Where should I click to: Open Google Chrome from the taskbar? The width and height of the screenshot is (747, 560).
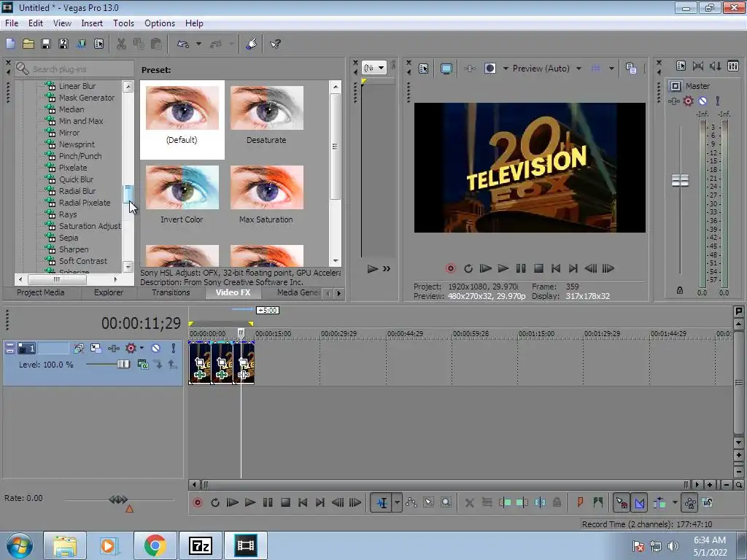pos(155,545)
